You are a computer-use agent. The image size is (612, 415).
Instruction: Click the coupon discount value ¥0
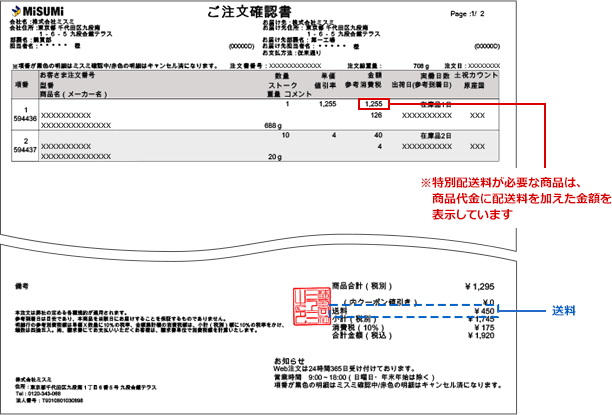tap(488, 302)
